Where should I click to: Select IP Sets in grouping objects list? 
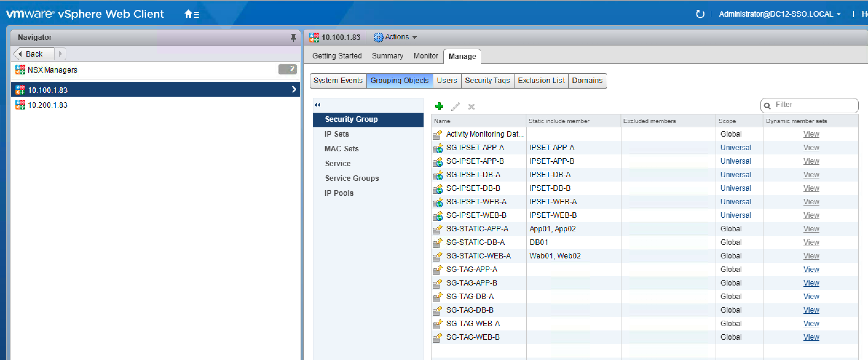[x=336, y=134]
